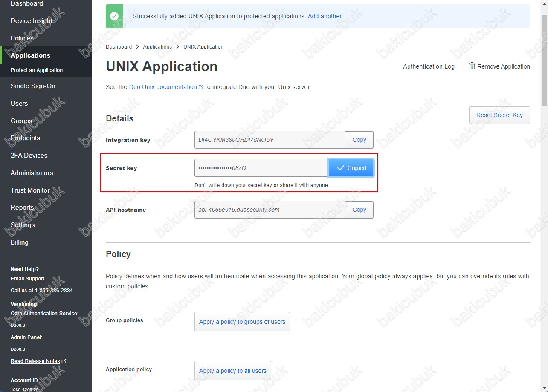This screenshot has height=392, width=548.
Task: Open 2FA Devices in the sidebar
Action: (29, 156)
